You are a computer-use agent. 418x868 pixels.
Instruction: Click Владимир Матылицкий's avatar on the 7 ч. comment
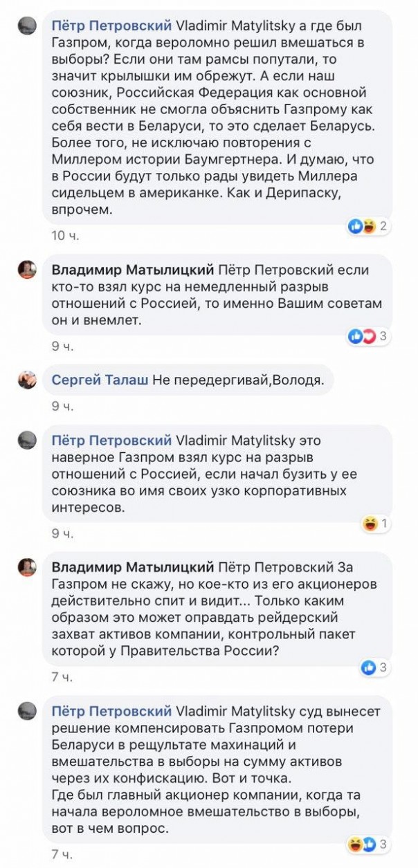(27, 567)
